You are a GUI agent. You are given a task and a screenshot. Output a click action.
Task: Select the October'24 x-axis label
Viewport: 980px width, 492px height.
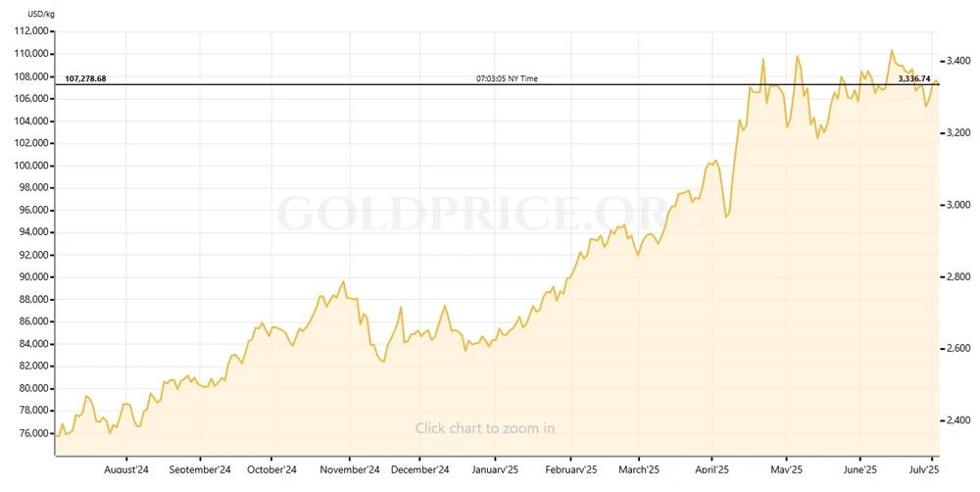click(x=271, y=469)
